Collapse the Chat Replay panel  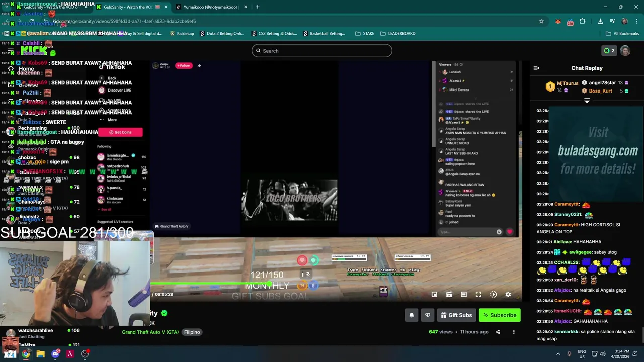(x=536, y=68)
